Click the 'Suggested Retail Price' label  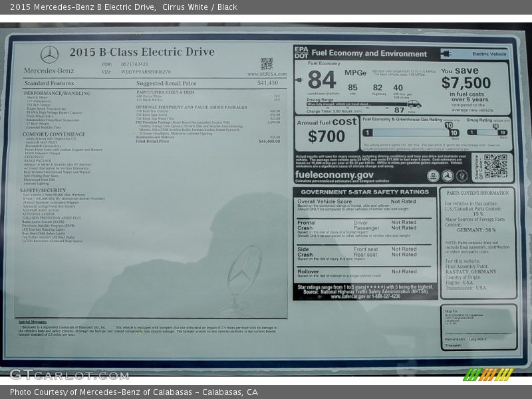pos(166,83)
